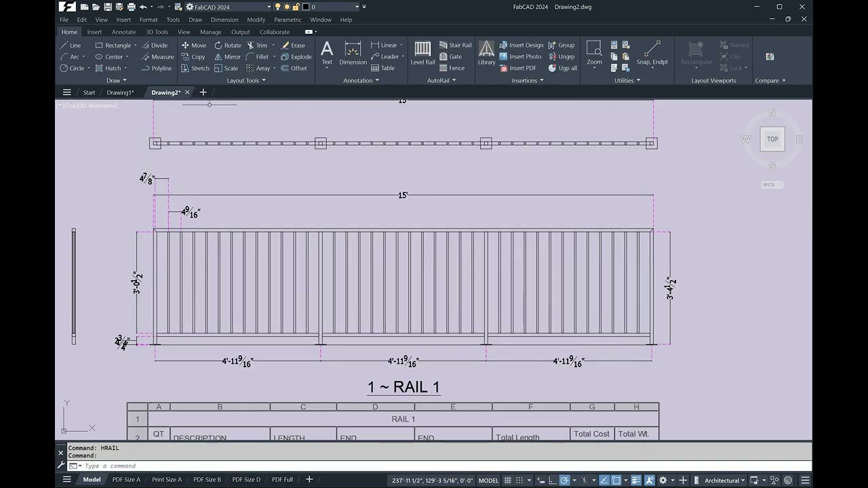Click the Group button
This screenshot has width=868, height=488.
(x=561, y=45)
